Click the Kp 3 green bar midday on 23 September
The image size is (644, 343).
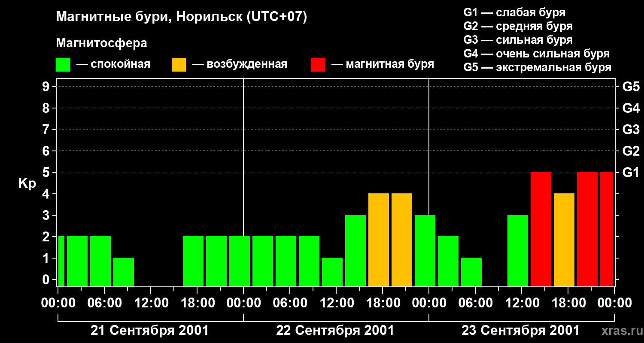coord(518,250)
